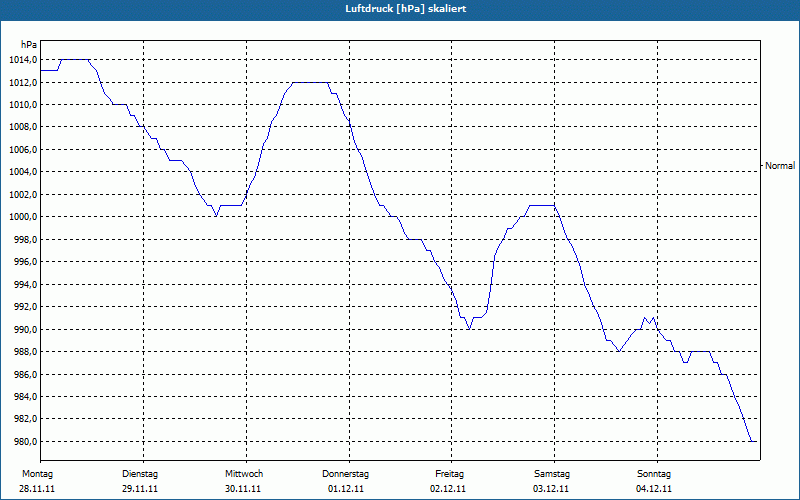Click the '30.11.11' date label
This screenshot has width=800, height=500.
[x=243, y=489]
